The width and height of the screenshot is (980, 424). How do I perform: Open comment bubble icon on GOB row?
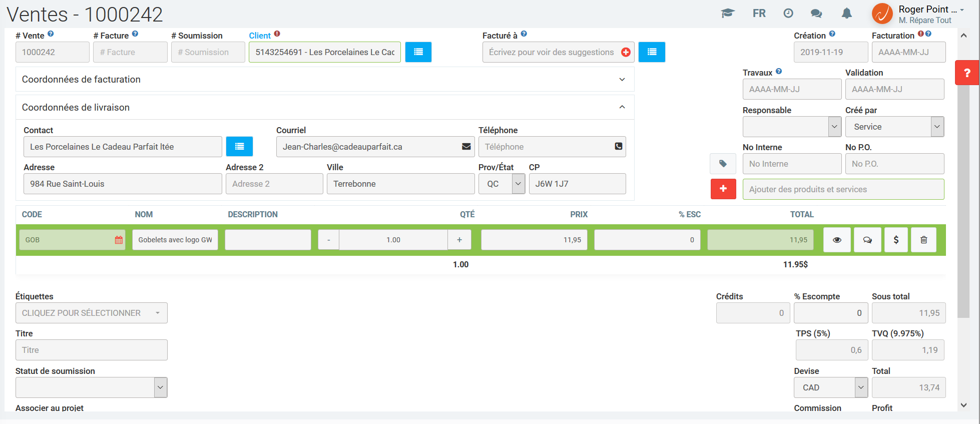click(867, 240)
